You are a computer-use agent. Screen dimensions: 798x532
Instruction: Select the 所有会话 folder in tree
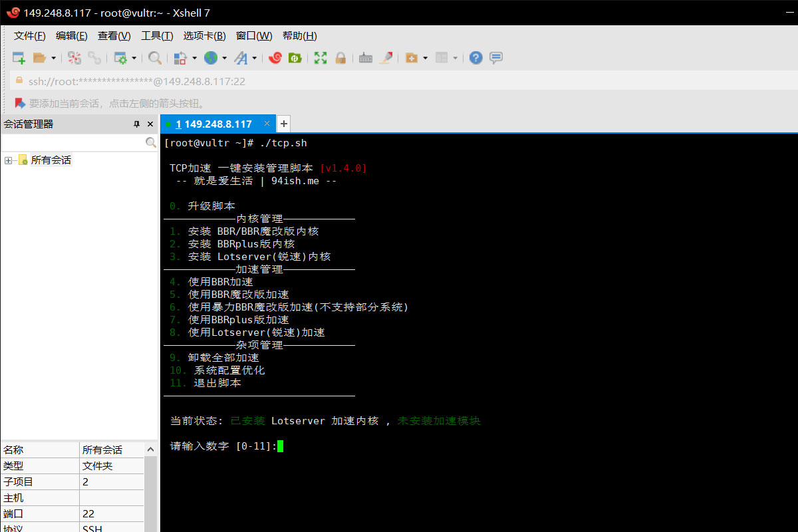51,160
